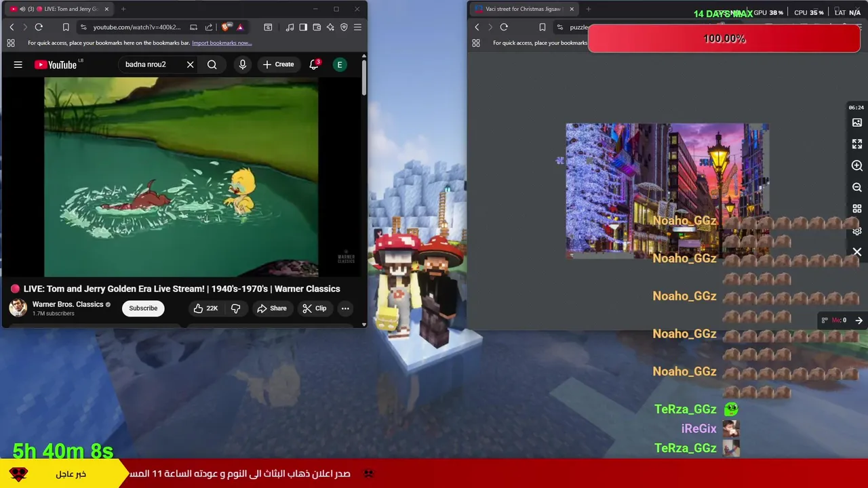Toggle the browser sidebar panel
868x488 pixels.
303,27
